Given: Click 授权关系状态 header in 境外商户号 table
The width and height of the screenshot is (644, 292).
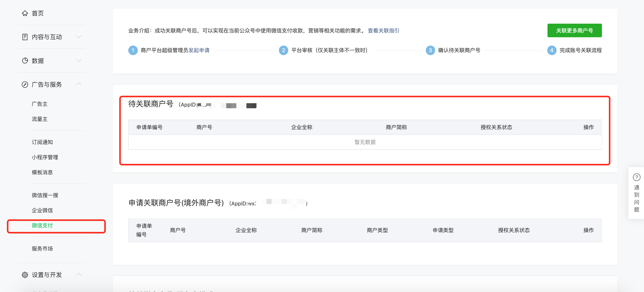Looking at the screenshot, I should tap(514, 230).
